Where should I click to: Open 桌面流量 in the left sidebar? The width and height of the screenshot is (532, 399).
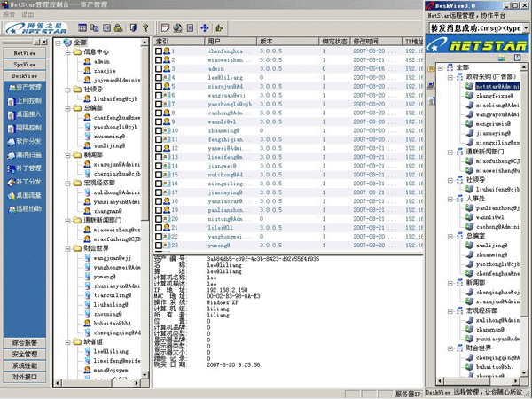(25, 196)
